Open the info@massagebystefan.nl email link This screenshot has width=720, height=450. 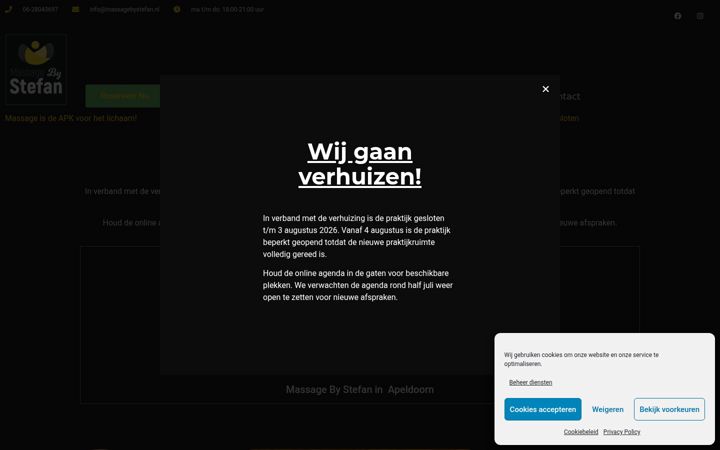[124, 9]
